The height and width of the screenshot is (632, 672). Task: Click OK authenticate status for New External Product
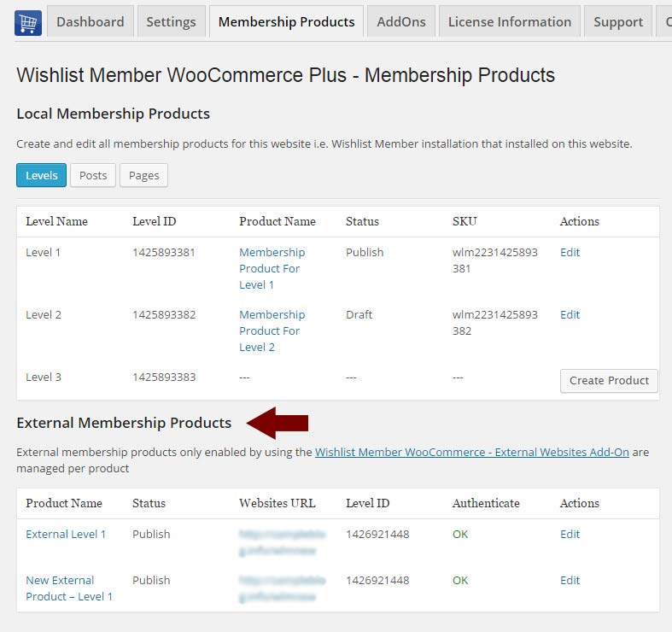coord(460,580)
